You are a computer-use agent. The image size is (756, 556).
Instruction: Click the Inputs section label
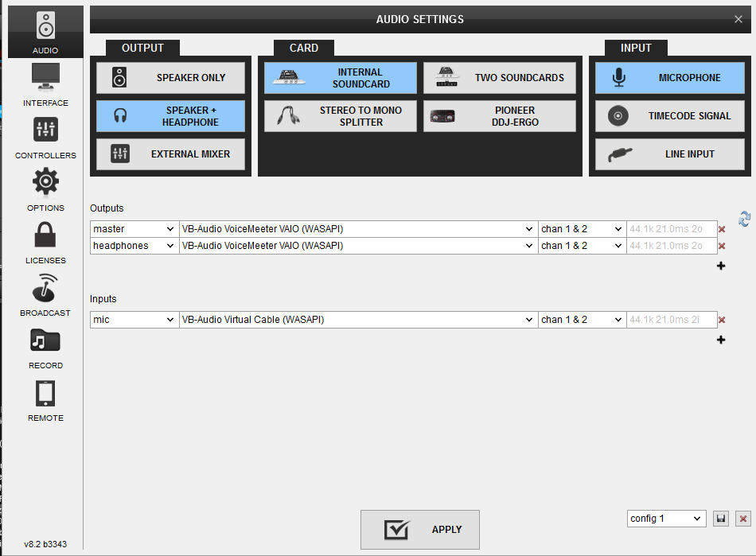[103, 299]
